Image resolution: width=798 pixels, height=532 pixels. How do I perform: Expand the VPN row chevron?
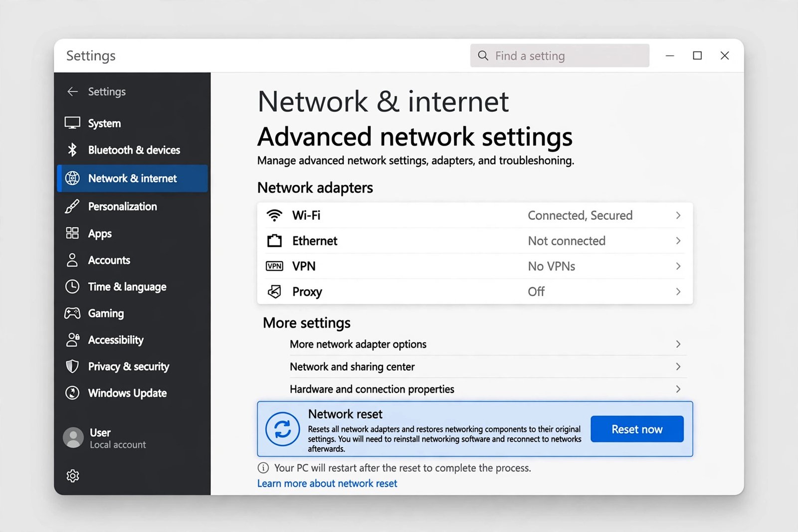pyautogui.click(x=678, y=266)
